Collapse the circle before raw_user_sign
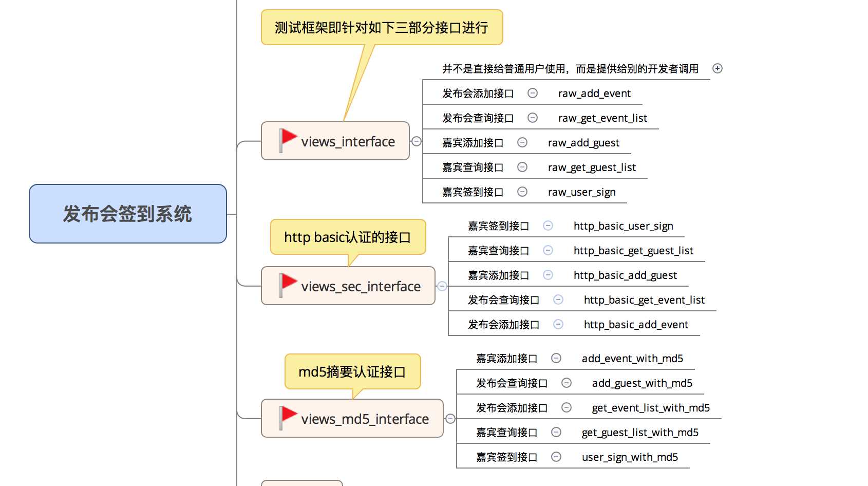The width and height of the screenshot is (868, 486). tap(522, 192)
